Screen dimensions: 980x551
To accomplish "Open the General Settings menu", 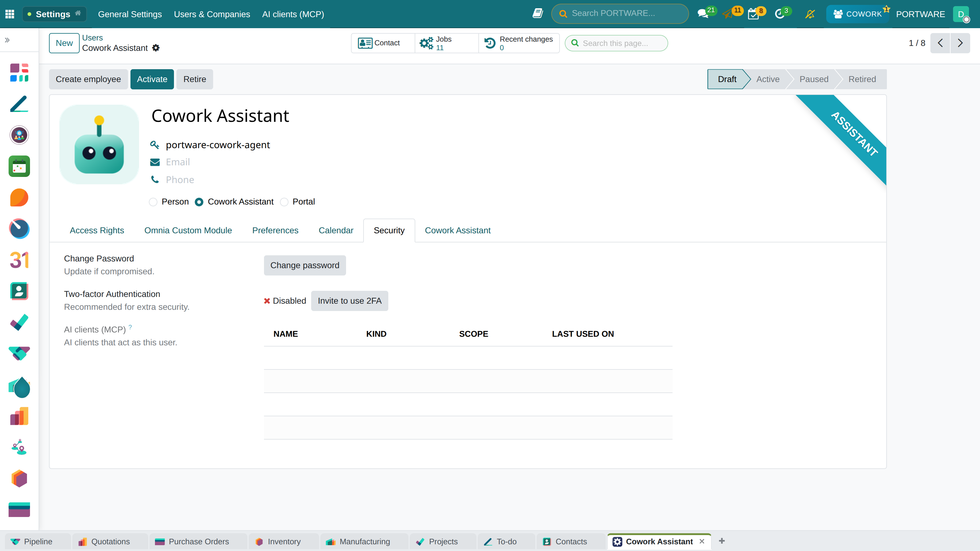I will (x=130, y=14).
